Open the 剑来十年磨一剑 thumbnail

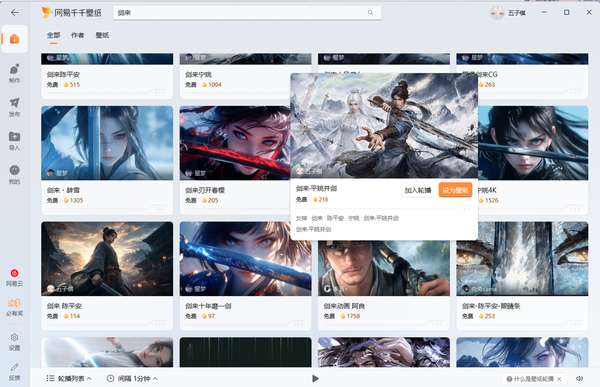246,259
